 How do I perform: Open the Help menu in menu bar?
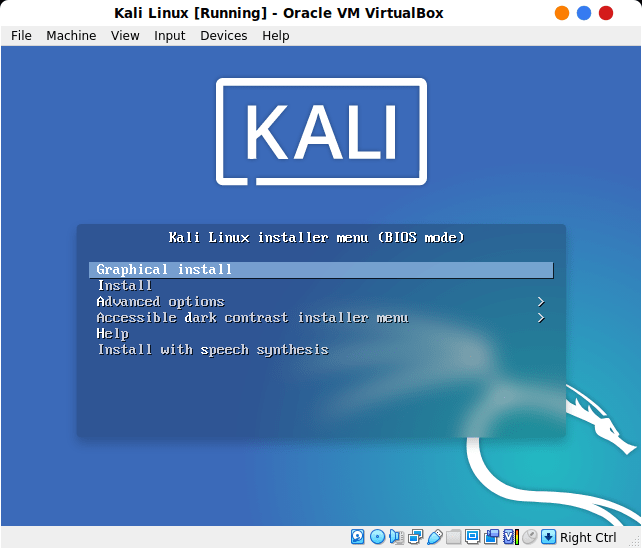pos(276,36)
